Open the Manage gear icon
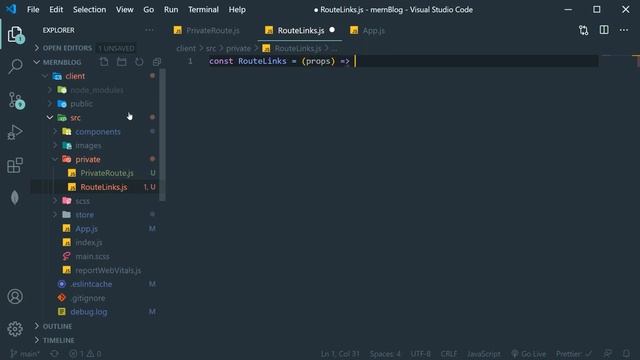Screen dimensions: 640x360 point(15,329)
